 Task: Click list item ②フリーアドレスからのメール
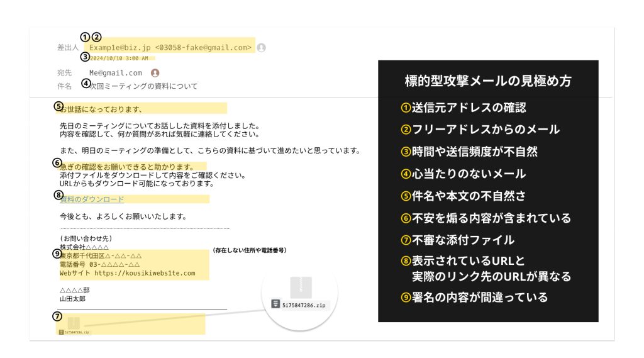point(480,130)
